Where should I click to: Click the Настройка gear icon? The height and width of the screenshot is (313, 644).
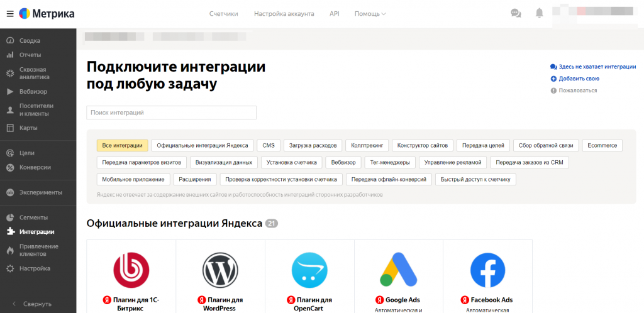click(11, 269)
